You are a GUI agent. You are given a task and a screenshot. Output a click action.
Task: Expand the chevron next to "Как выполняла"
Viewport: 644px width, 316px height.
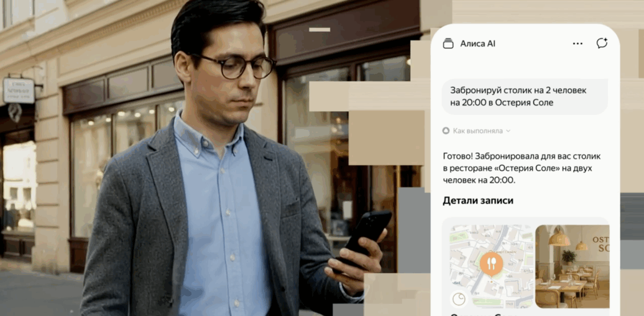pos(508,131)
